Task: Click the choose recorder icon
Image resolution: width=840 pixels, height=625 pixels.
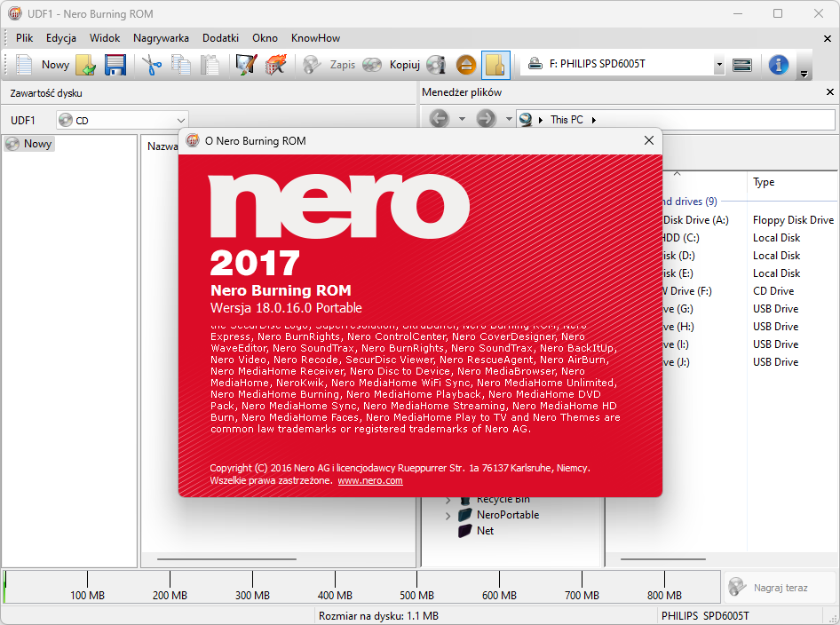Action: pos(742,65)
